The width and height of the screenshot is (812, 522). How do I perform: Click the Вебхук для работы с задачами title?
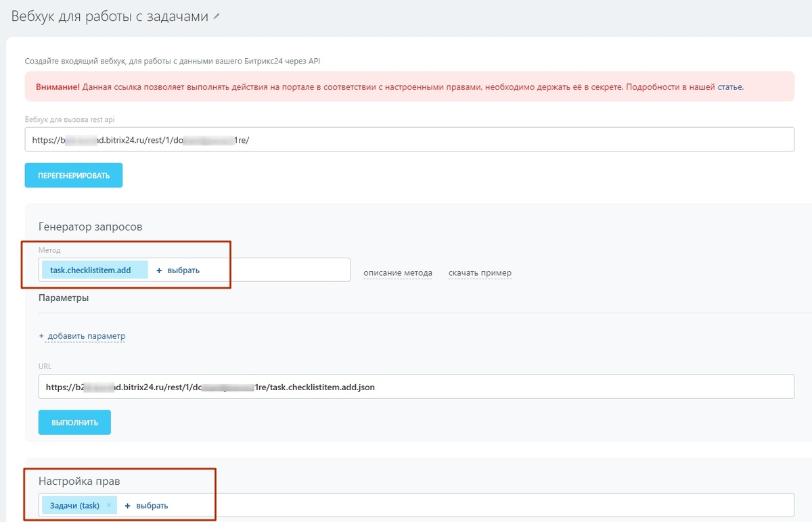tap(110, 17)
